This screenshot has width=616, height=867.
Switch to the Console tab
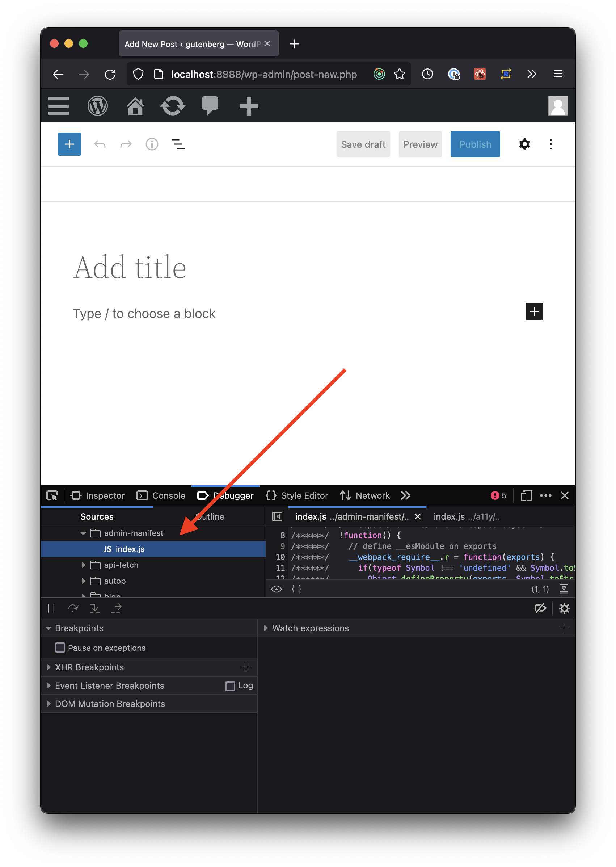[x=161, y=495]
